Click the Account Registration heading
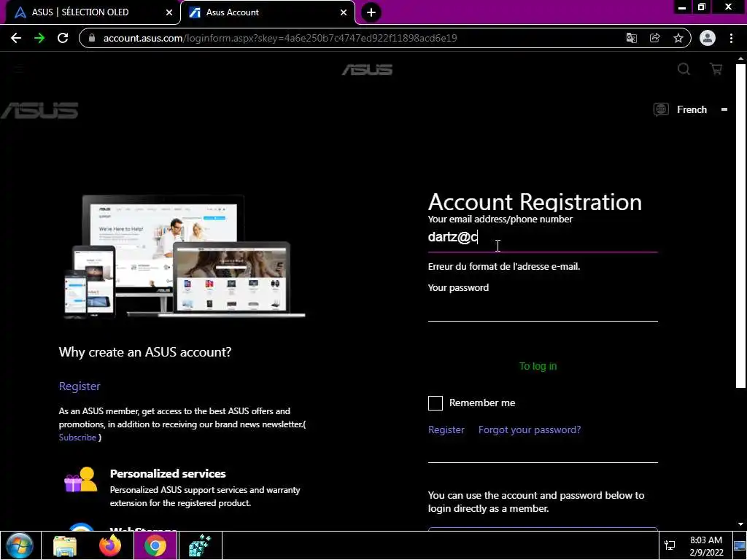Image resolution: width=747 pixels, height=560 pixels. (535, 202)
